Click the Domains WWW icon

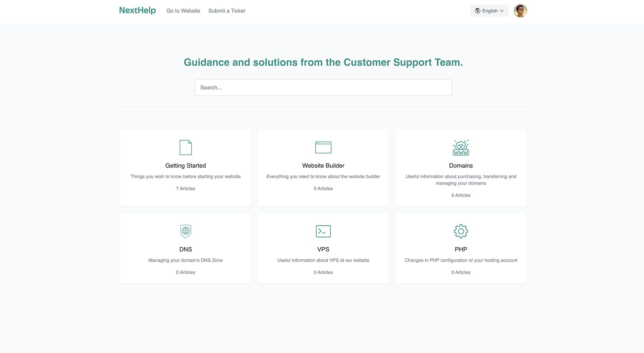[461, 148]
